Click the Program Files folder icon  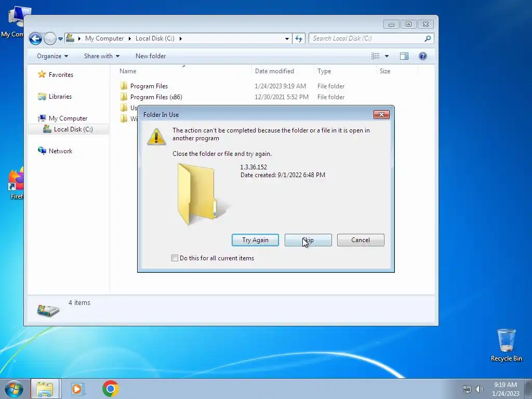coord(124,86)
